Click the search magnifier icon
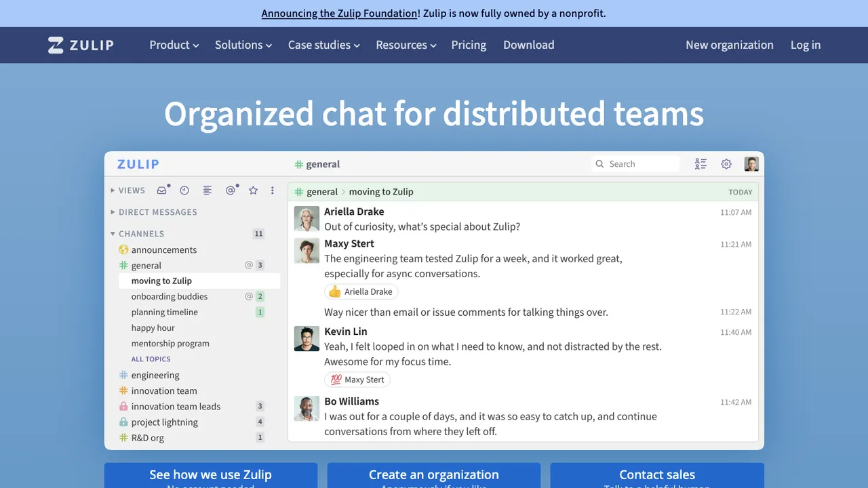Screen dimensions: 868x488 (599, 164)
